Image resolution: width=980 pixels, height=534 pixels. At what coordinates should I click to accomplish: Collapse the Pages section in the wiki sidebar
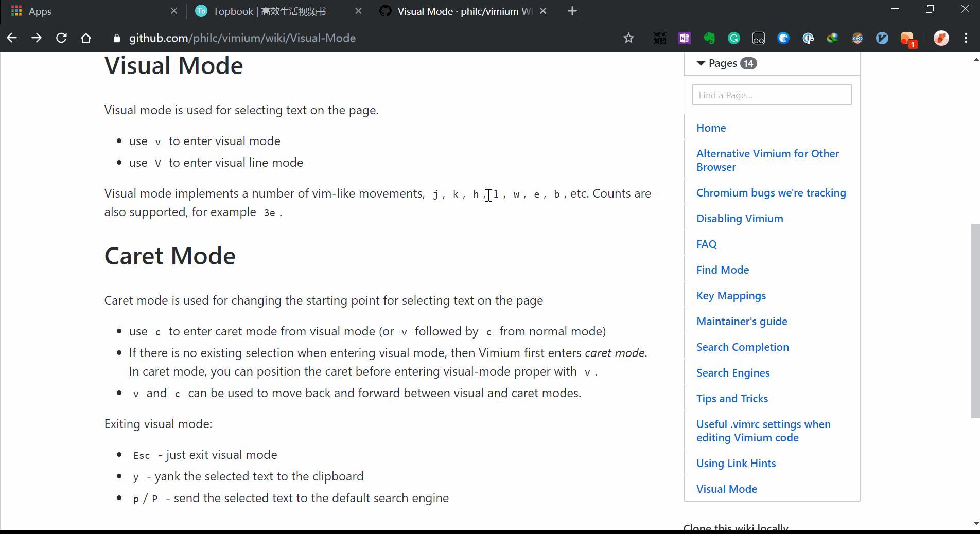[x=701, y=63]
